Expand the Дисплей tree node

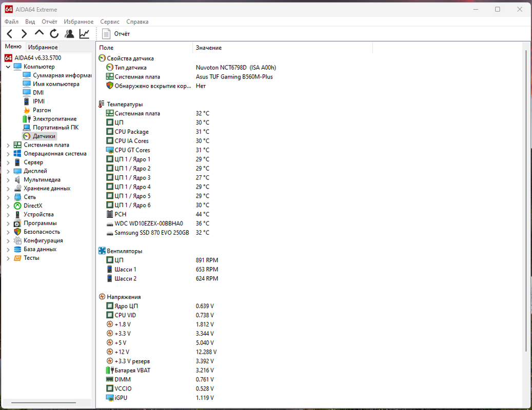click(8, 171)
